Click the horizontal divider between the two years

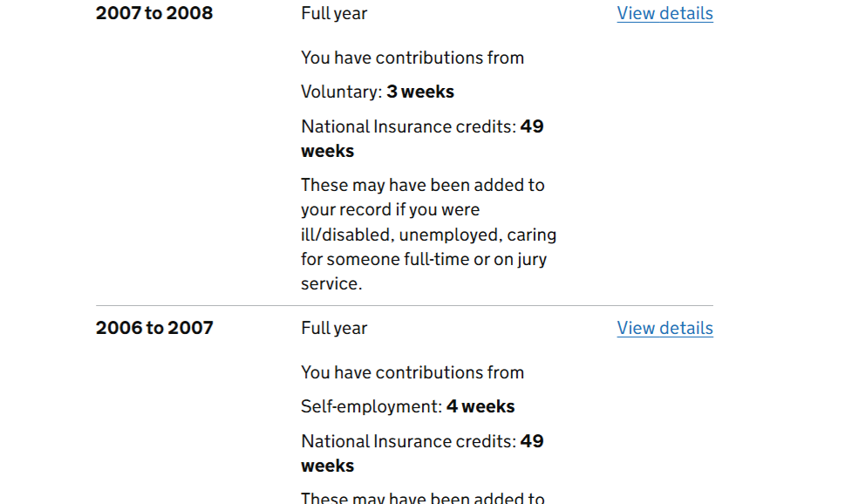point(404,306)
